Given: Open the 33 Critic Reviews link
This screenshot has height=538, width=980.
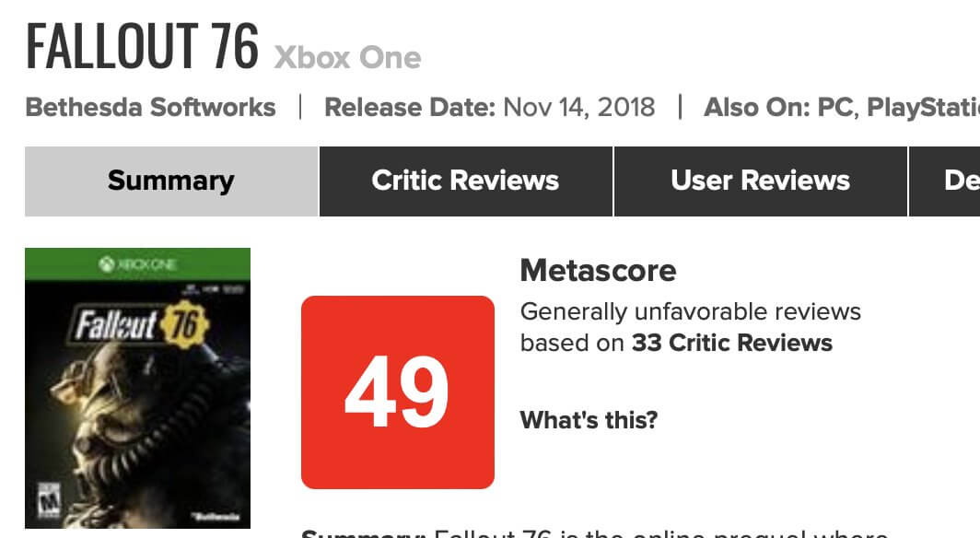Looking at the screenshot, I should point(731,344).
